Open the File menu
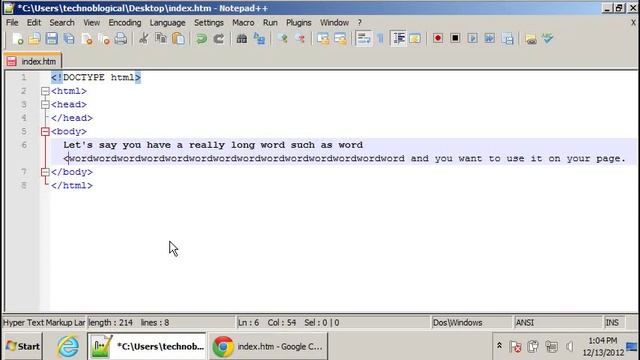The image size is (640, 360). pos(12,22)
